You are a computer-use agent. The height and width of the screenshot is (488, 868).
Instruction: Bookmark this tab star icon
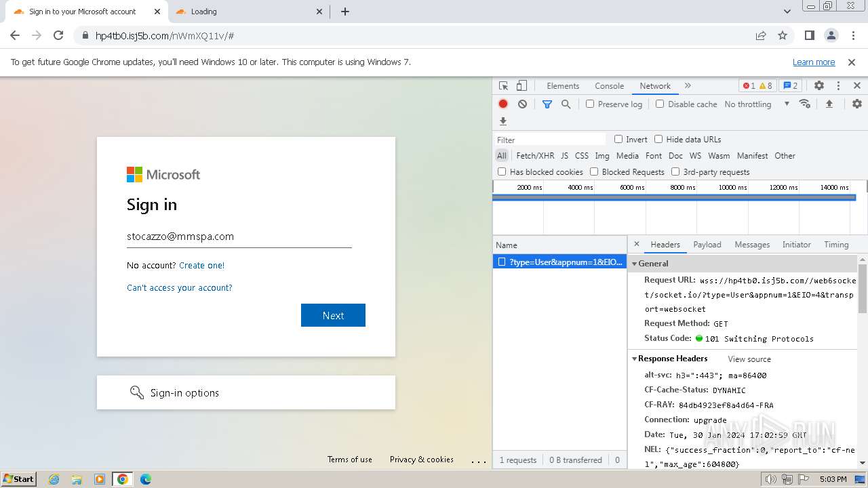pos(783,36)
